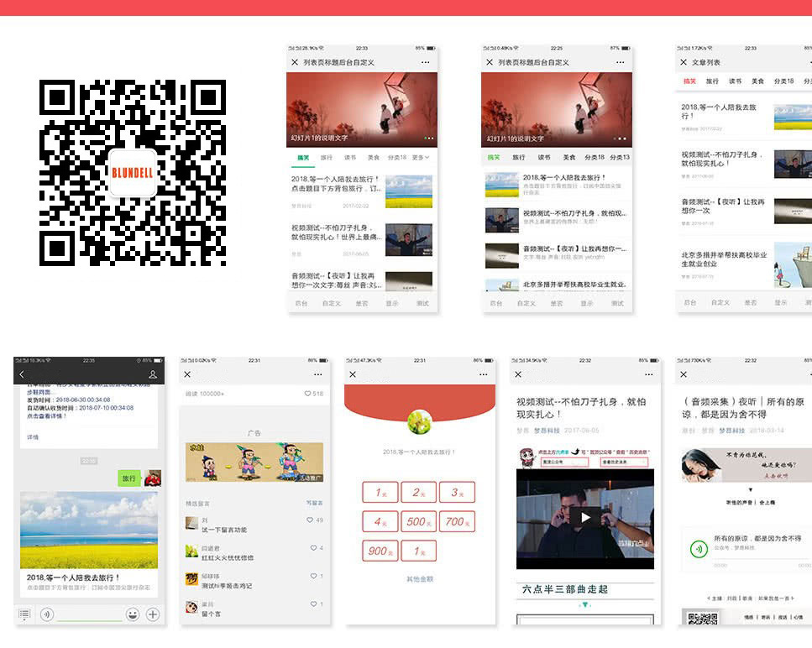Like the article with 518 hearts

point(308,394)
